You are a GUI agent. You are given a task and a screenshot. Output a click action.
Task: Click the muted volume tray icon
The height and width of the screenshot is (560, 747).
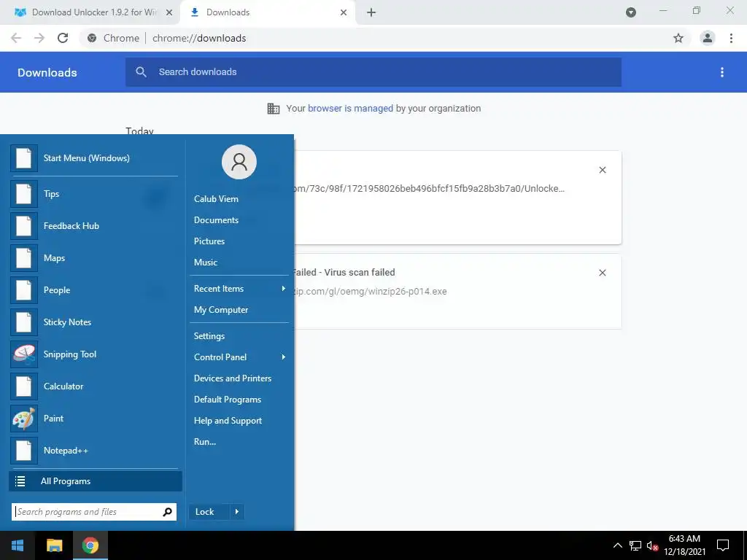(x=652, y=545)
